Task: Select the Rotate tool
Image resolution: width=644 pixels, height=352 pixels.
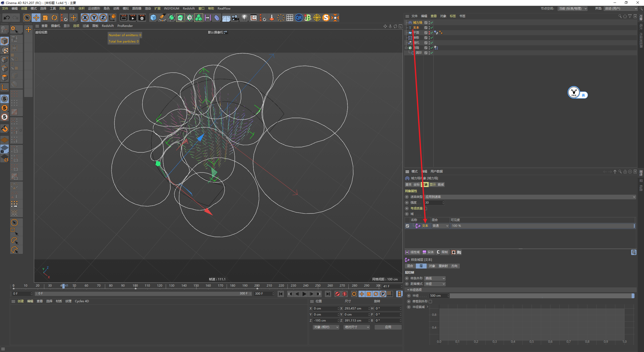Action: [x=54, y=18]
